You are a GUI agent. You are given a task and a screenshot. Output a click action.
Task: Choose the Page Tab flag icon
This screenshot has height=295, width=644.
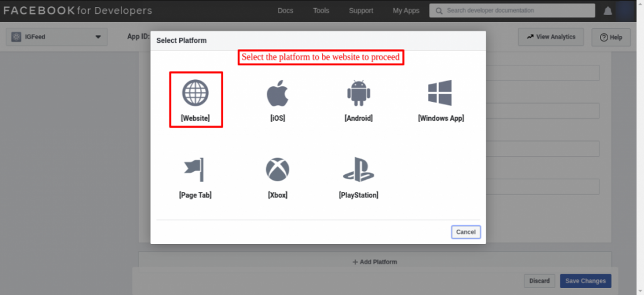coord(194,169)
